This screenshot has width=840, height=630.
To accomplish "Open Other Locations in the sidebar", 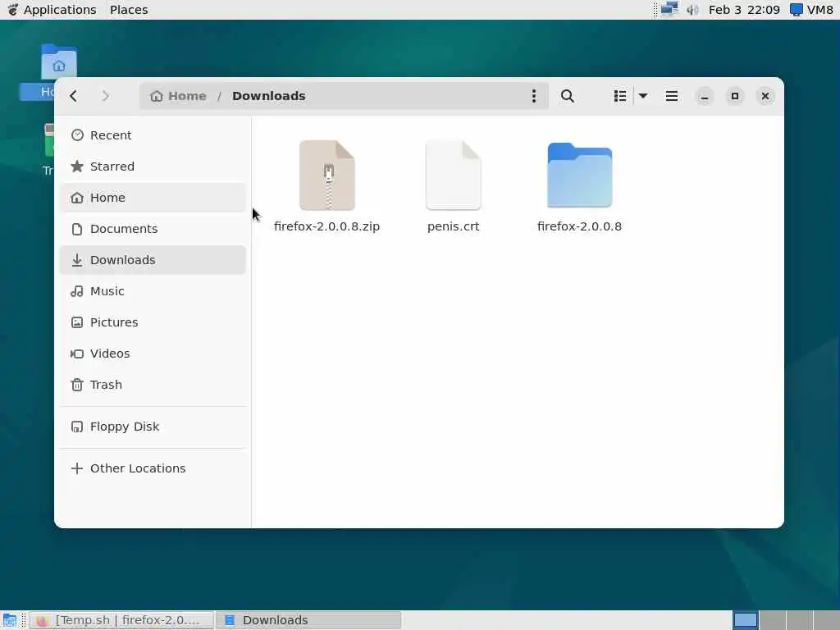I will click(x=153, y=468).
